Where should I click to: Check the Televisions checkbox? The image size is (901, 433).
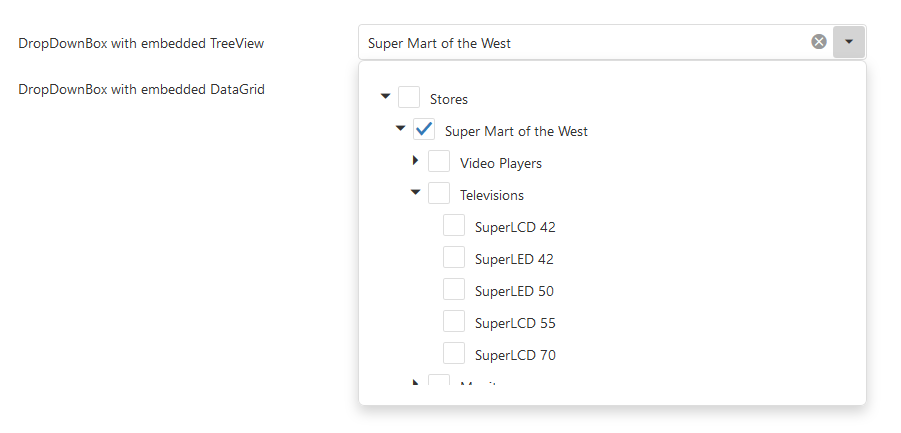(439, 194)
